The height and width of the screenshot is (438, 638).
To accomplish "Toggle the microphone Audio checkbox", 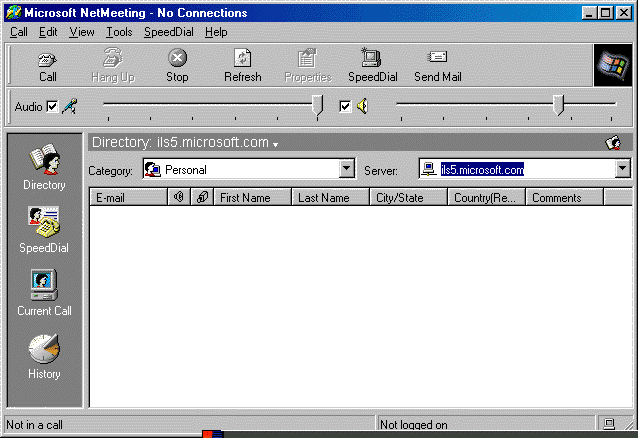I will coord(52,107).
